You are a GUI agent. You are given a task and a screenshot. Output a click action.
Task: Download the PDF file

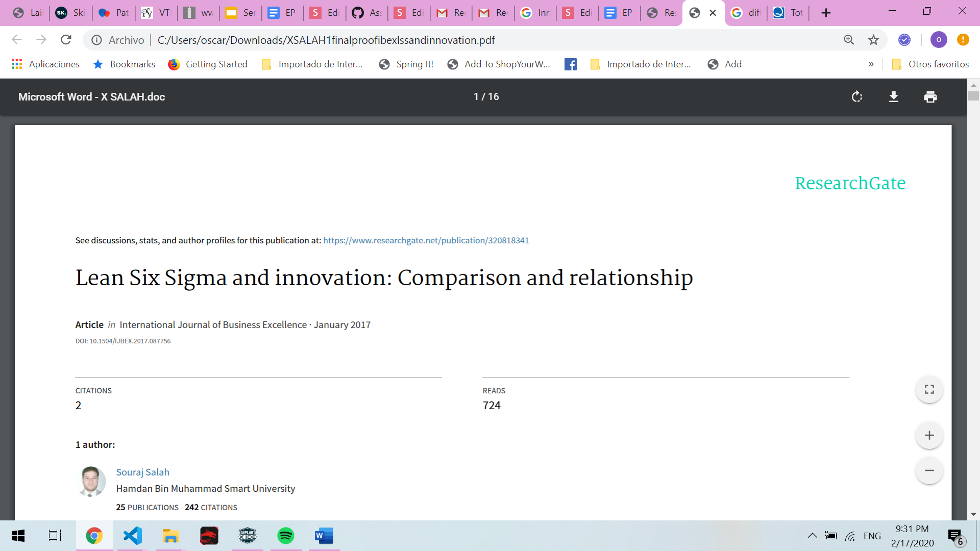tap(894, 97)
